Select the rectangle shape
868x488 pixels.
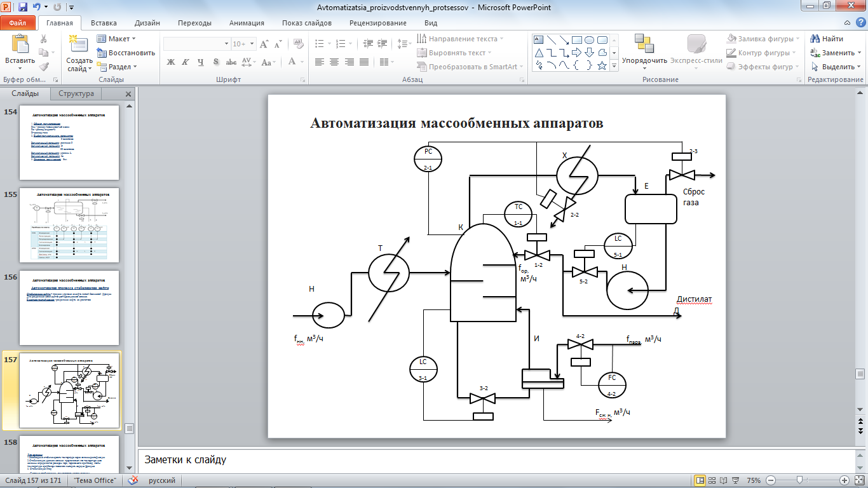pyautogui.click(x=577, y=39)
